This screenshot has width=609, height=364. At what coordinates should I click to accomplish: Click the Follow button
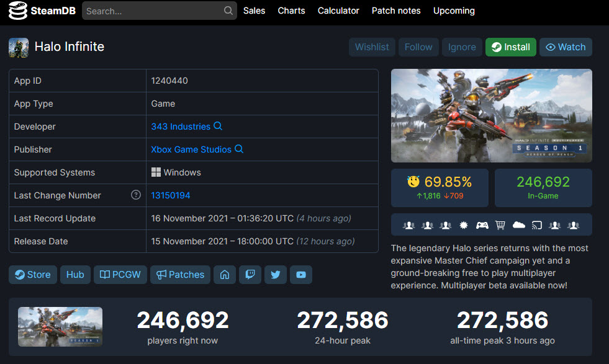(x=418, y=47)
